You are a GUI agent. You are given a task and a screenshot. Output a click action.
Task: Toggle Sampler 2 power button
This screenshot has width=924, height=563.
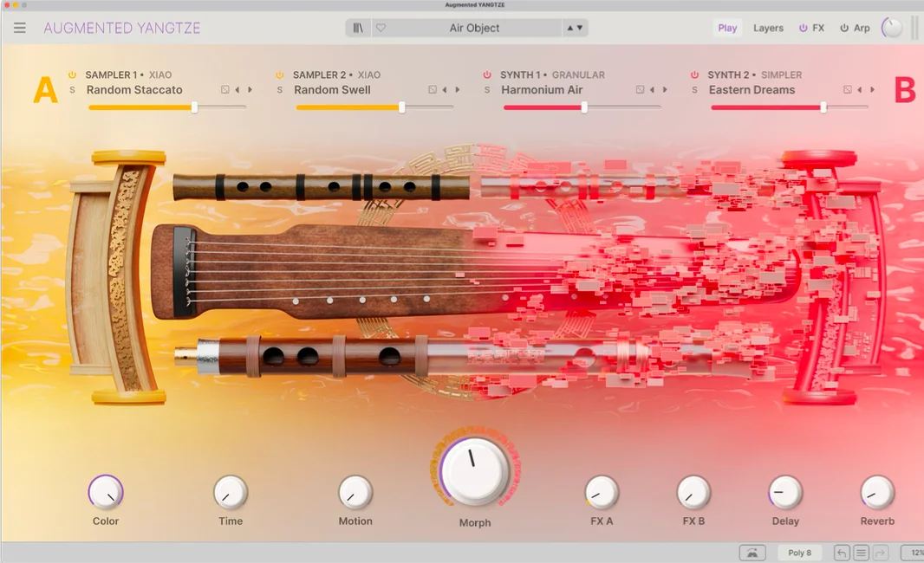[279, 74]
